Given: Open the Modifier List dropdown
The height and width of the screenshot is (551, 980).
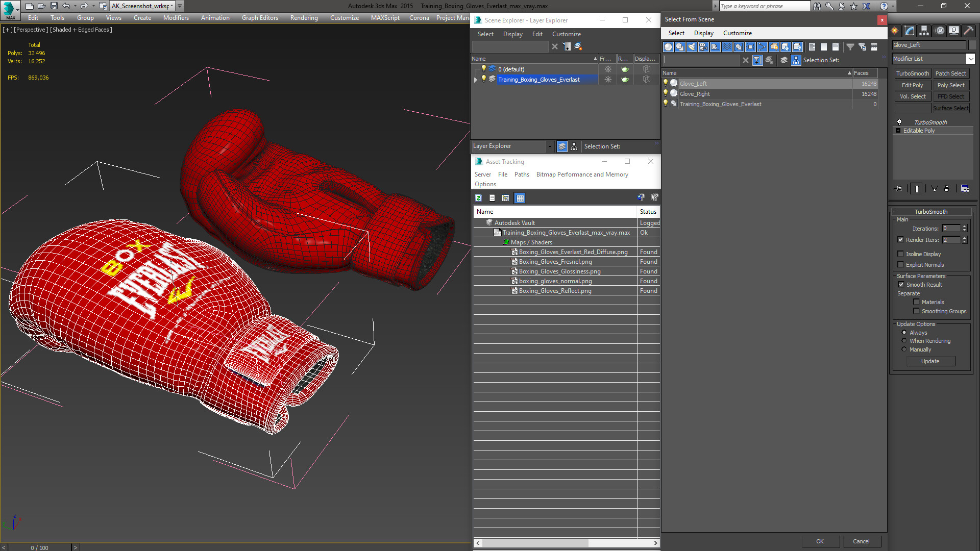Looking at the screenshot, I should click(970, 59).
